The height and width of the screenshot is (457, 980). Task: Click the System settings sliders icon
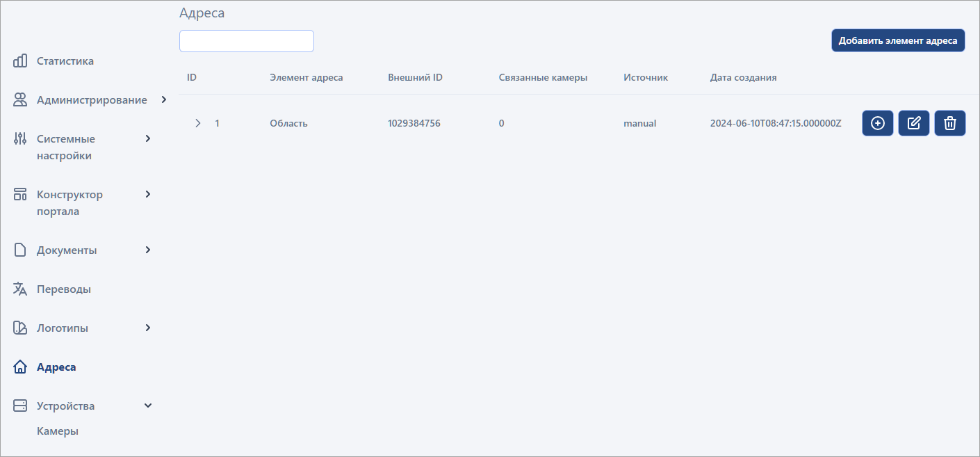pos(20,139)
